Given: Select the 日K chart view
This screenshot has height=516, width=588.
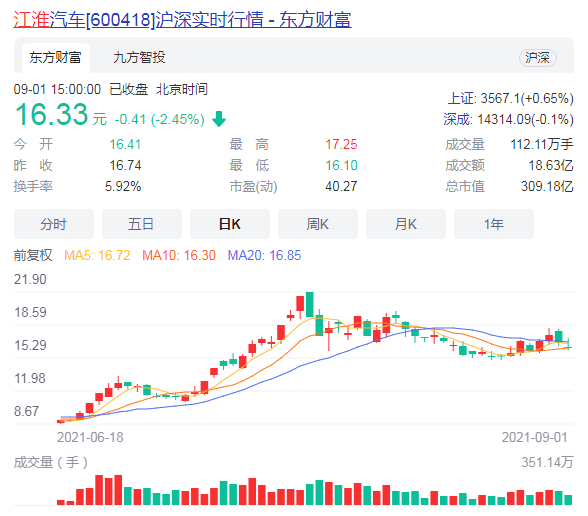Looking at the screenshot, I should pos(230,224).
